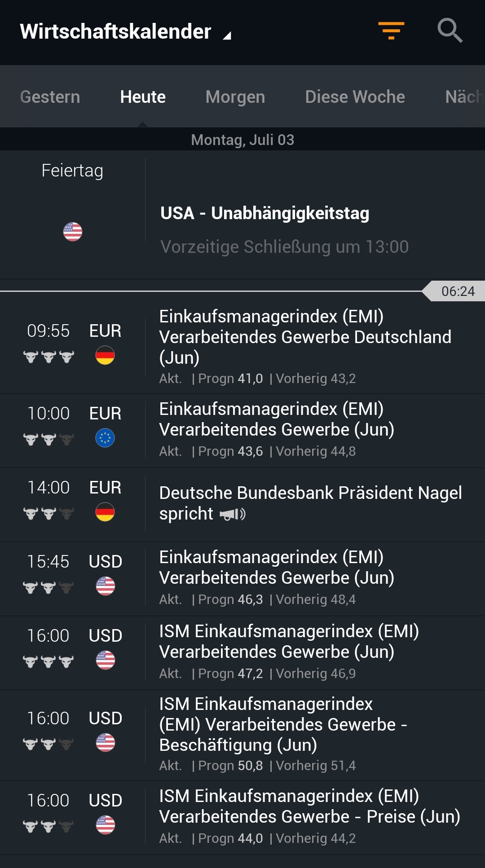Image resolution: width=485 pixels, height=868 pixels.
Task: Tap the search magnifier icon
Action: [x=450, y=31]
